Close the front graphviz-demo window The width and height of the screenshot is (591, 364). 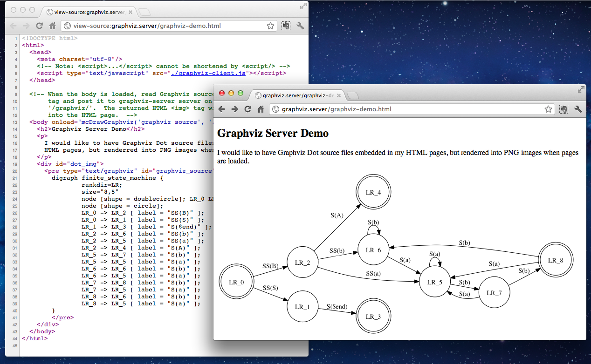pos(222,93)
